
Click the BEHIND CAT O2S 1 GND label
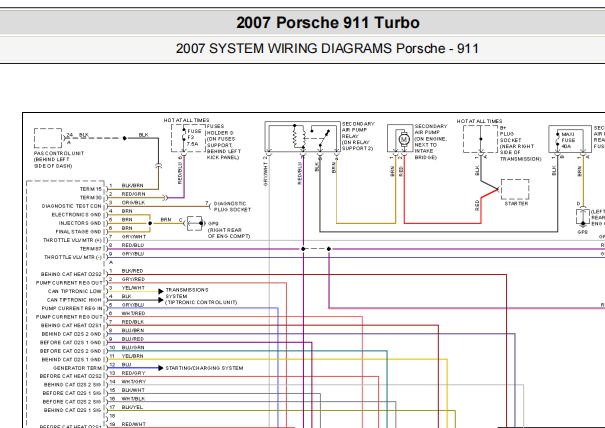pos(71,360)
